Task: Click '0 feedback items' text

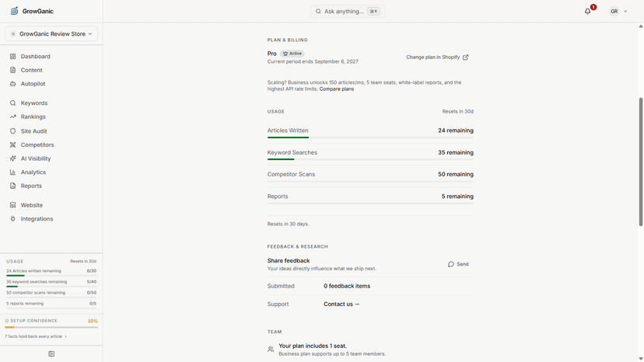Action: pyautogui.click(x=347, y=286)
